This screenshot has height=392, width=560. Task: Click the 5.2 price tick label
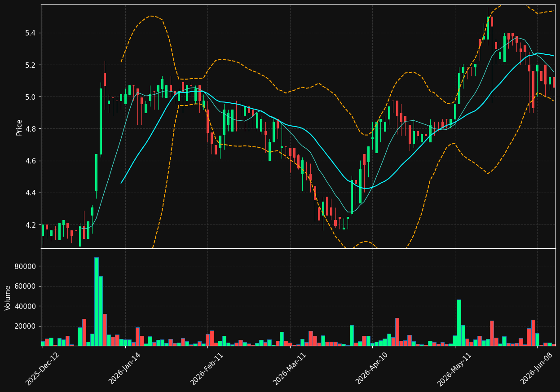[x=31, y=65]
